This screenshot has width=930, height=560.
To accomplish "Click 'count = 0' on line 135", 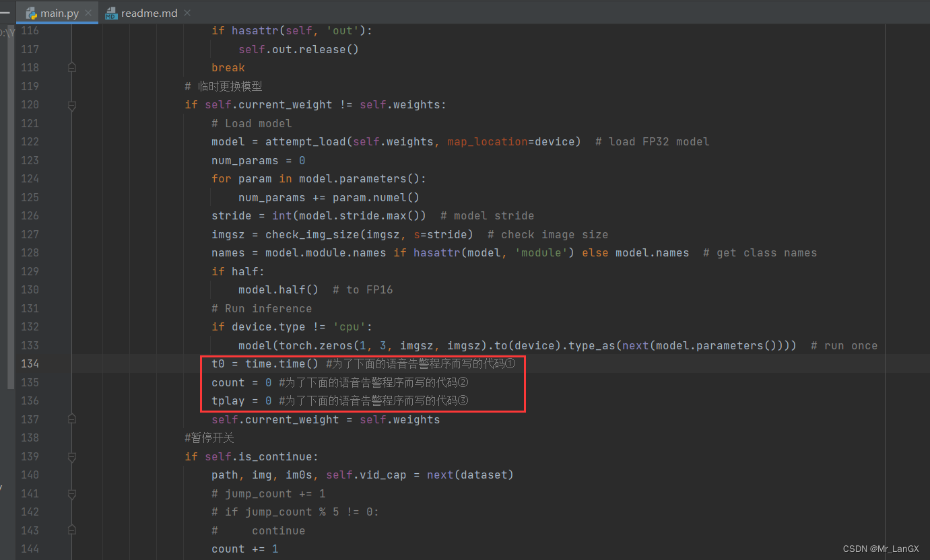I will pos(242,382).
